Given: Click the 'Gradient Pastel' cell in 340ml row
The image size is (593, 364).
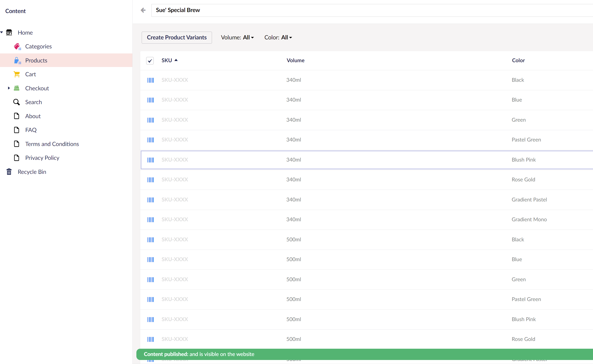Looking at the screenshot, I should point(529,199).
